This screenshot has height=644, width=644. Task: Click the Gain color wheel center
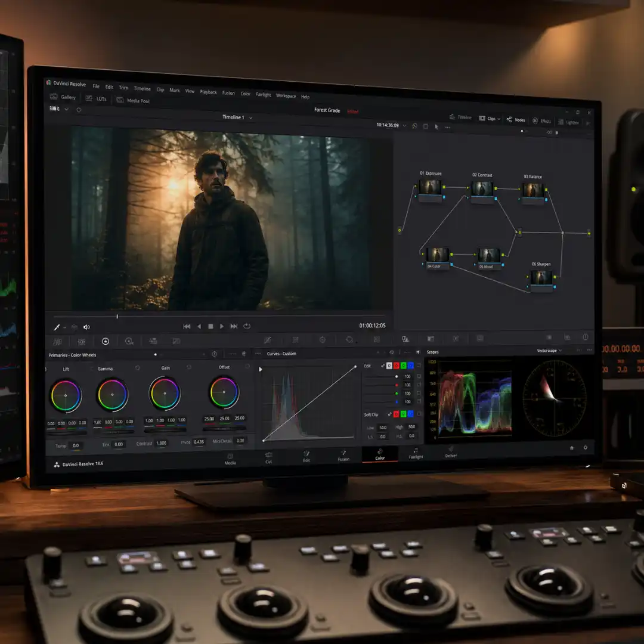click(165, 394)
